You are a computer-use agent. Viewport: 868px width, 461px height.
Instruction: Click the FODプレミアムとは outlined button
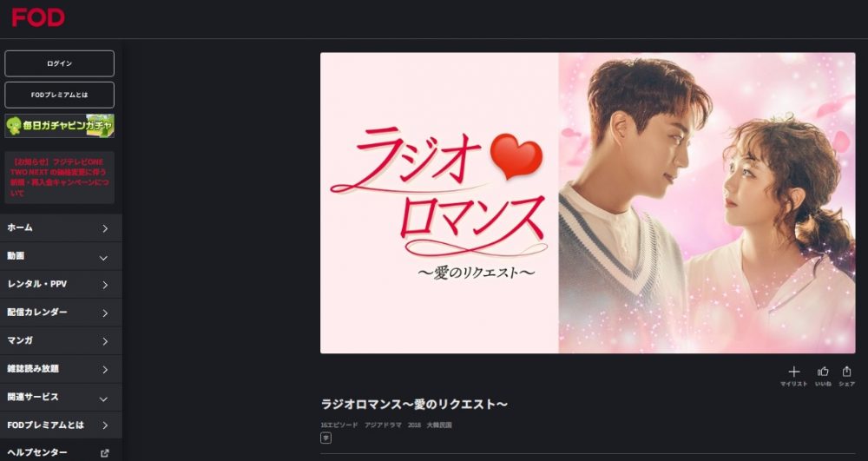click(60, 95)
